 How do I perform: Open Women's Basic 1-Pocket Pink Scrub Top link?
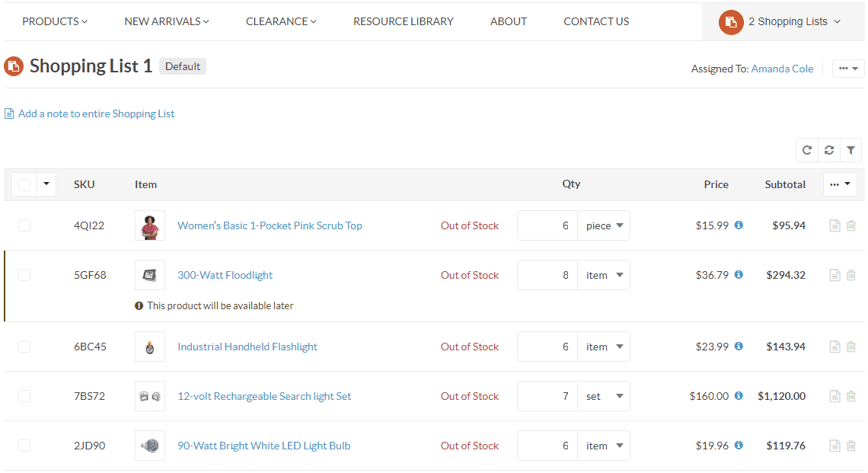(270, 225)
